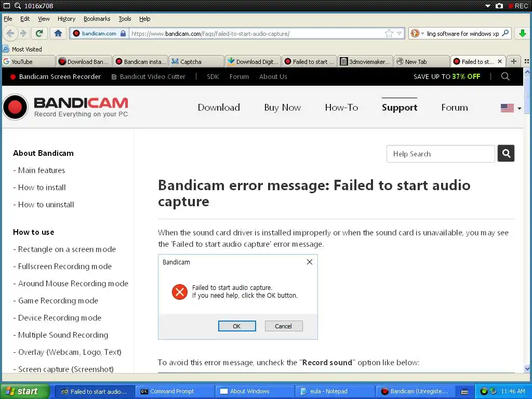Open the File menu
Image resolution: width=532 pixels, height=399 pixels.
tap(8, 19)
